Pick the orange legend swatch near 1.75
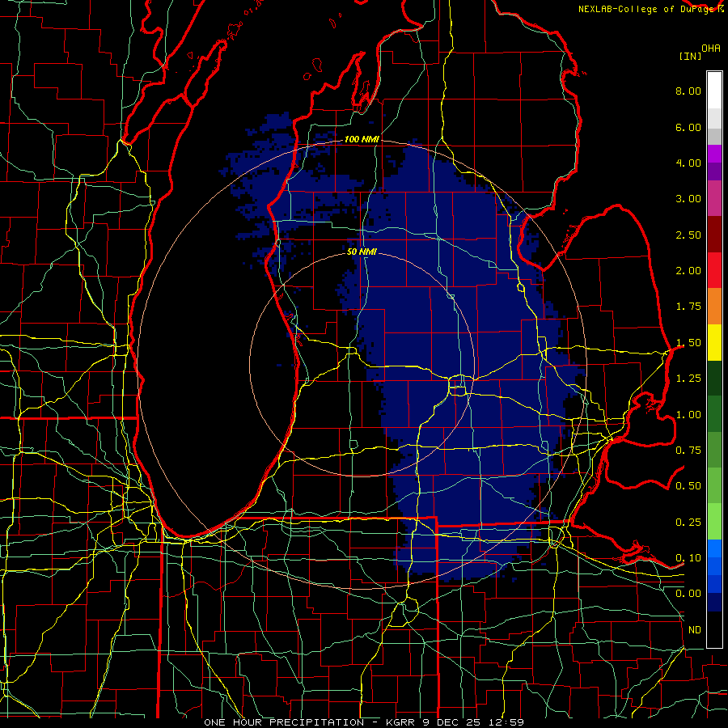The image size is (728, 728). click(714, 307)
